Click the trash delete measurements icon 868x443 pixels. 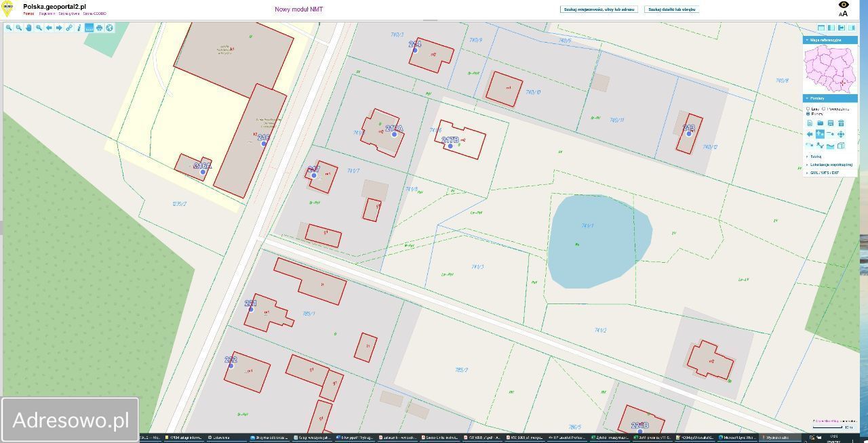click(841, 123)
